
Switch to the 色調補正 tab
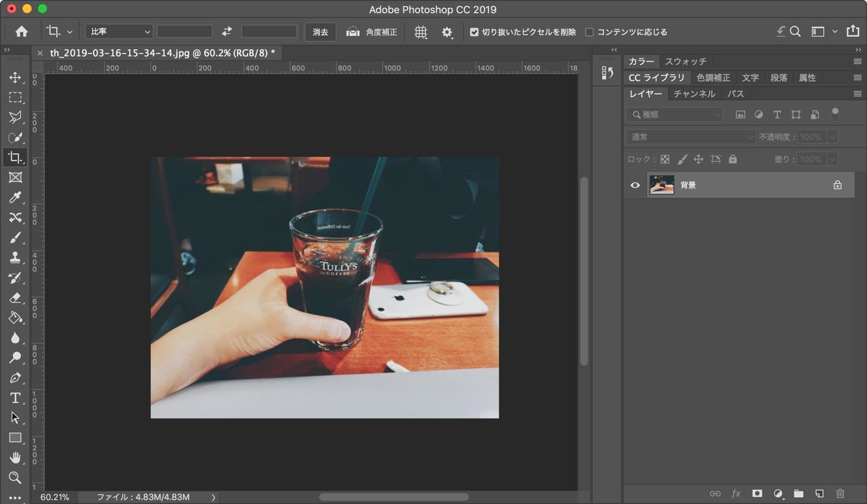(713, 77)
